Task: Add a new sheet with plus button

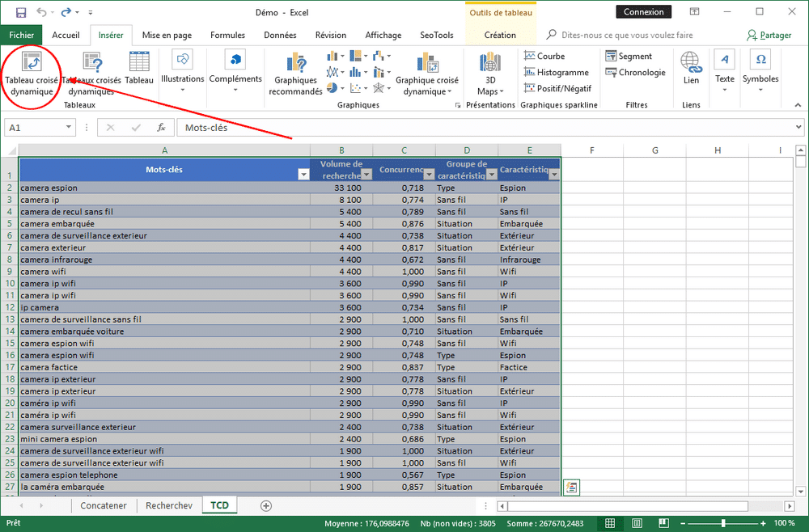Action: [265, 505]
